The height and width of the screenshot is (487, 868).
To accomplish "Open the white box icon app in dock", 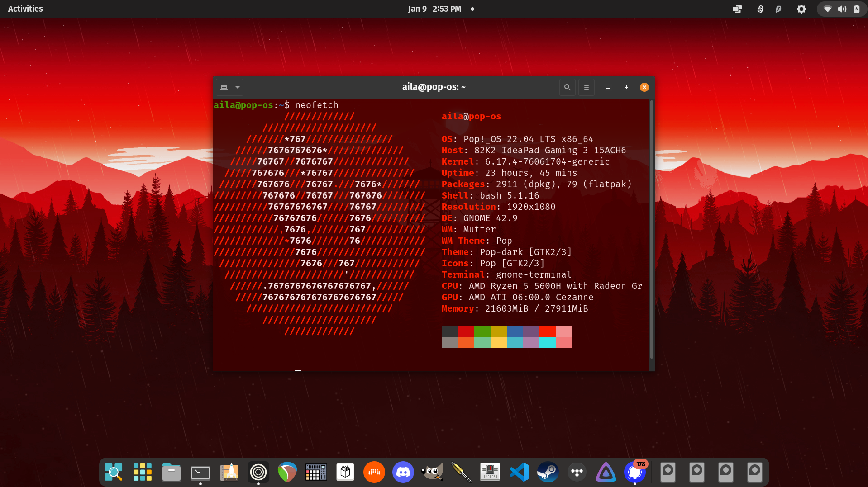I will 345,472.
